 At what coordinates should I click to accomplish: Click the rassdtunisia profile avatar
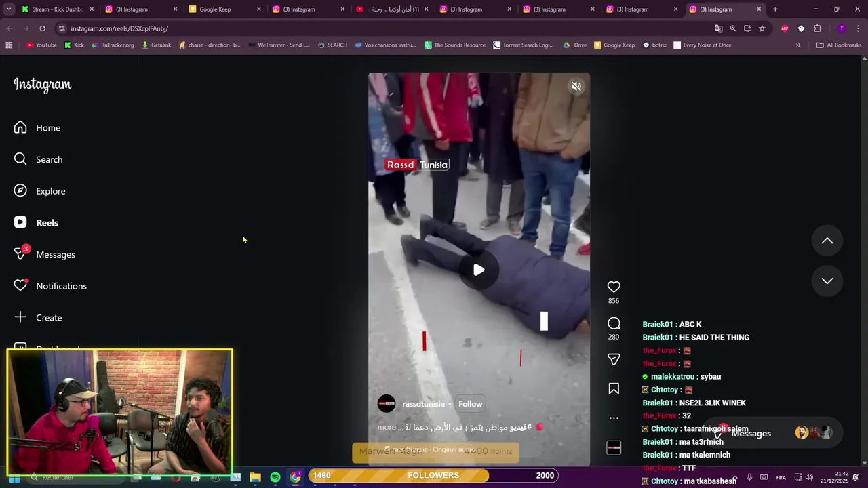coord(387,404)
